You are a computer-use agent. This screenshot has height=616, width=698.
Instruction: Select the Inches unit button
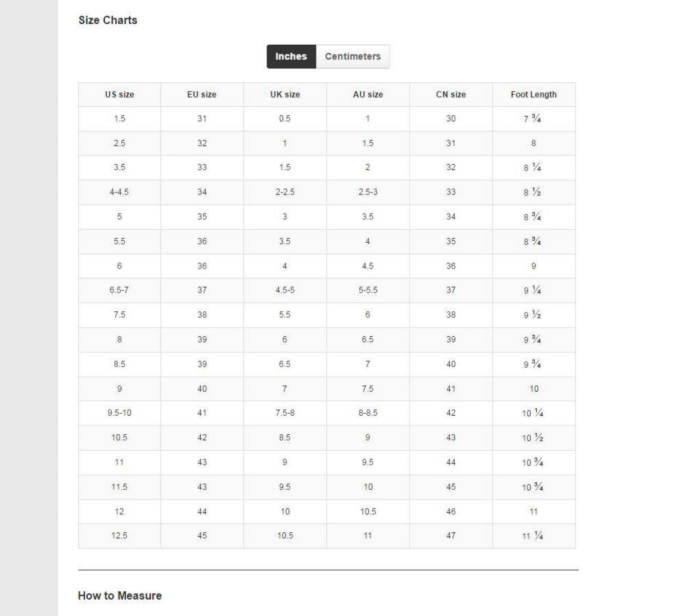click(291, 56)
